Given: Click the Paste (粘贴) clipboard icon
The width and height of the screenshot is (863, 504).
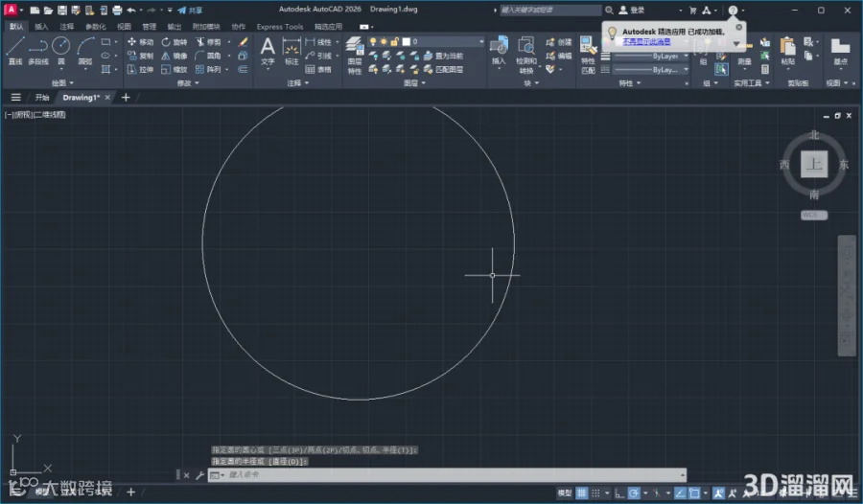Looking at the screenshot, I should click(788, 51).
